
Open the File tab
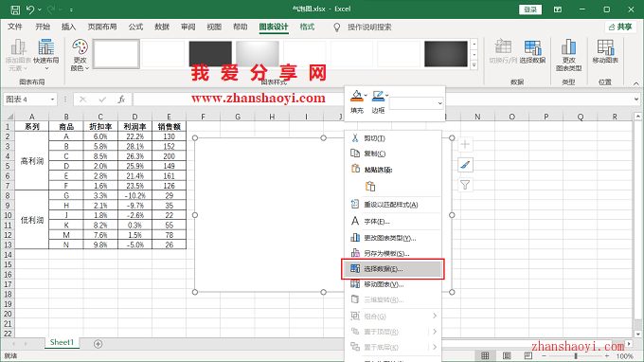(15, 27)
